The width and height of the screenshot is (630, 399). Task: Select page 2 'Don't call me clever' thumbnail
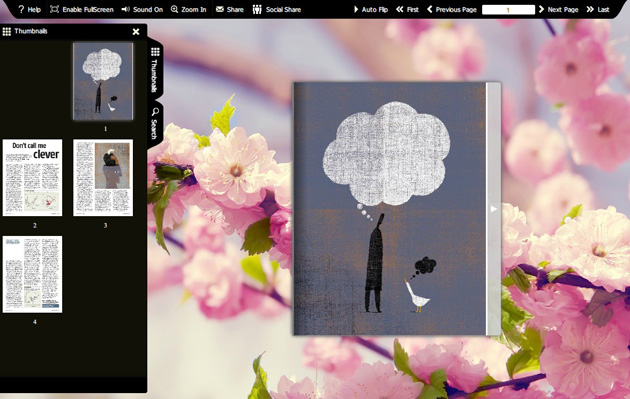point(33,178)
